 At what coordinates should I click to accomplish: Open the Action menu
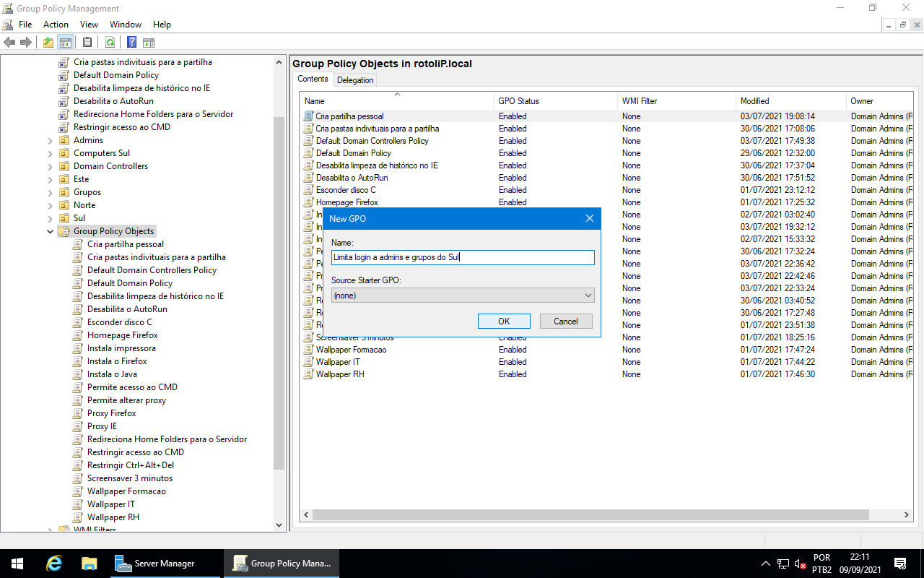56,24
